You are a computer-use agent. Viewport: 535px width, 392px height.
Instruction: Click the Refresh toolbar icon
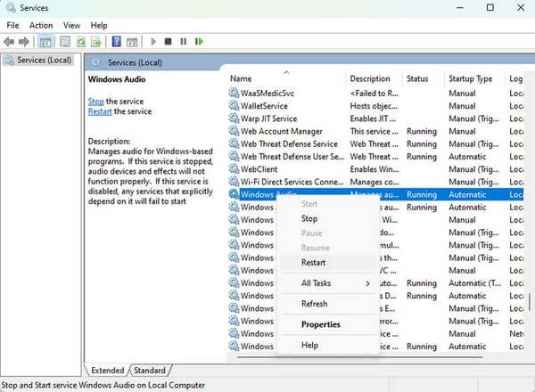click(81, 42)
